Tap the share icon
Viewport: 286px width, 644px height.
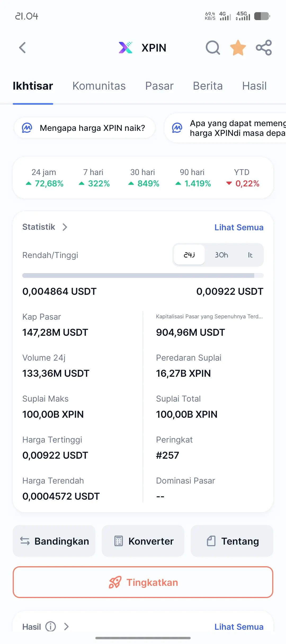264,48
